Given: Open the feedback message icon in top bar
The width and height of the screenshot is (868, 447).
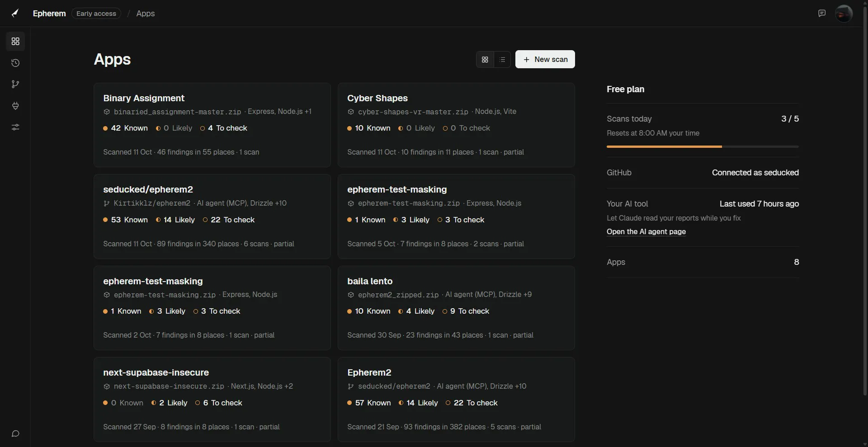Looking at the screenshot, I should click(822, 13).
